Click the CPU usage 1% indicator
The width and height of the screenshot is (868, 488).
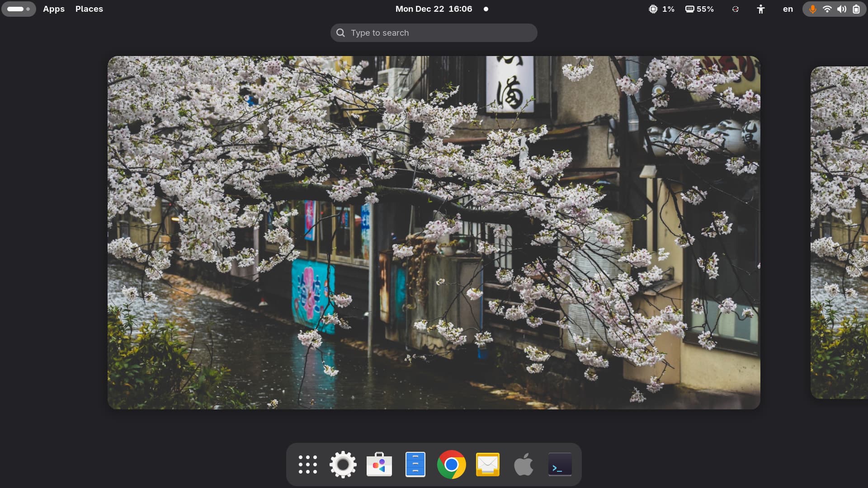click(661, 9)
